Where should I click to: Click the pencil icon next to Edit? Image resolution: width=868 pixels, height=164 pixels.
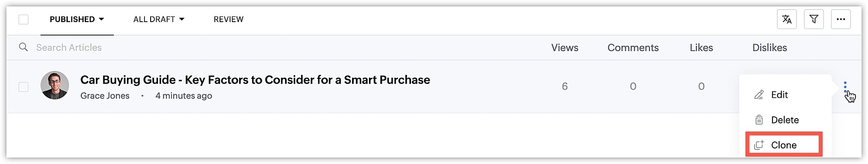(x=759, y=95)
